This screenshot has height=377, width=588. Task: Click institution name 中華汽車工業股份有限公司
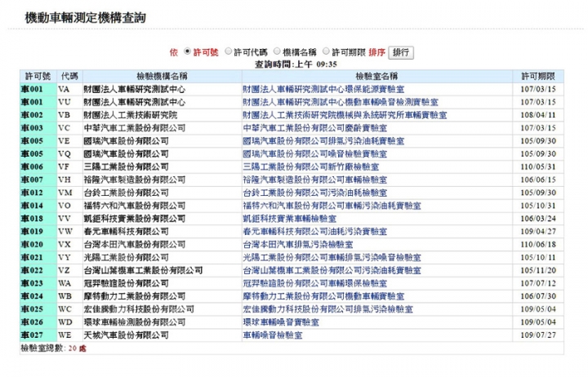click(134, 128)
